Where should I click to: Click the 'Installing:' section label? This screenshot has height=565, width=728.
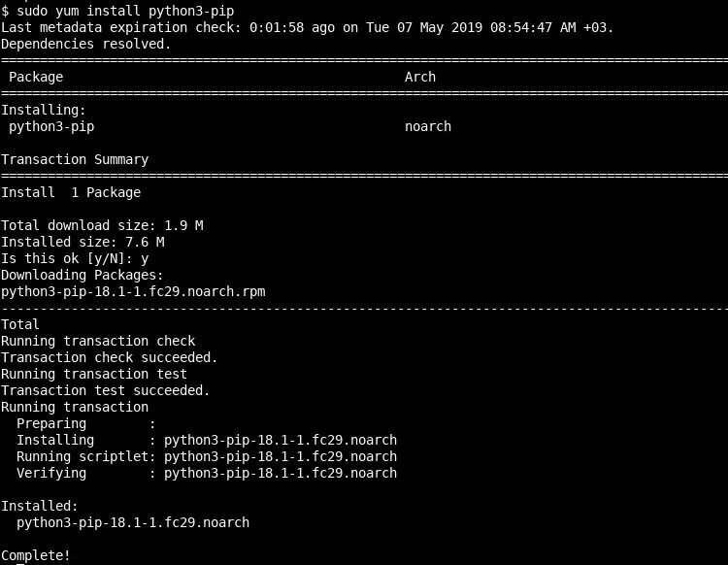(44, 110)
